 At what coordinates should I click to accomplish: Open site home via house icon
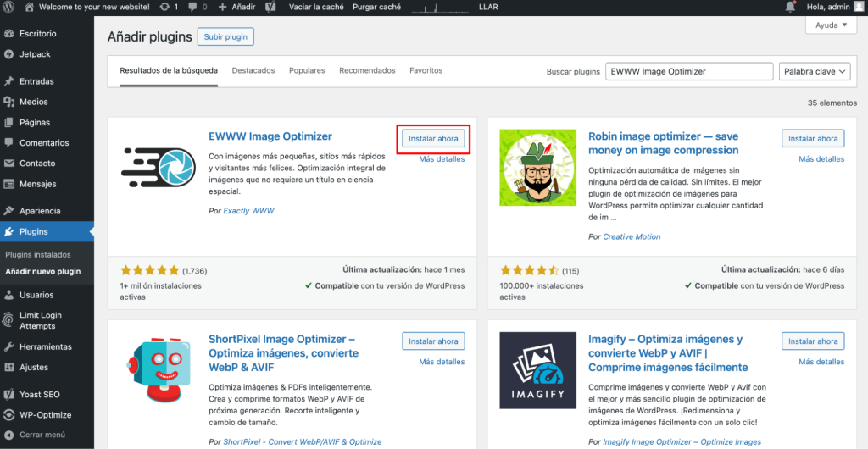(x=30, y=7)
